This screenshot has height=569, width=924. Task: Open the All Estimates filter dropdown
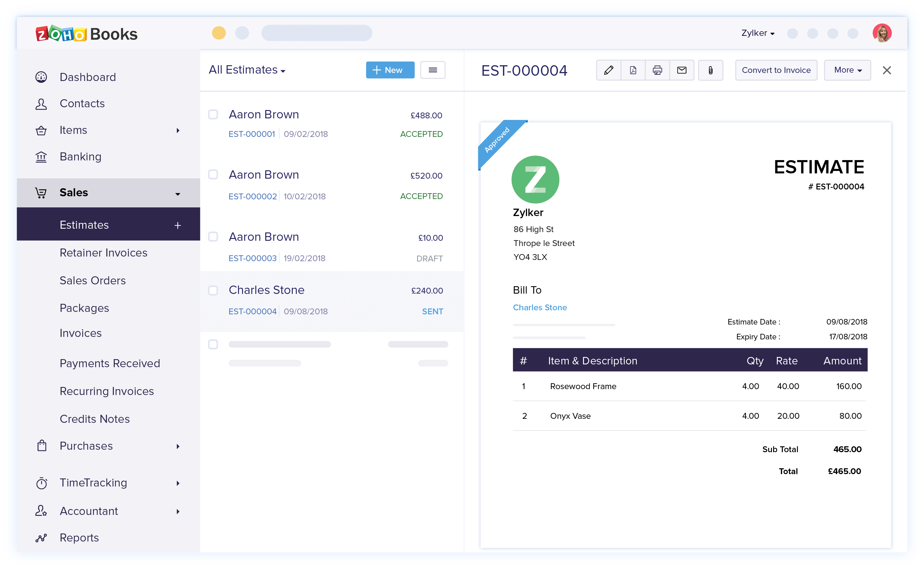[247, 70]
